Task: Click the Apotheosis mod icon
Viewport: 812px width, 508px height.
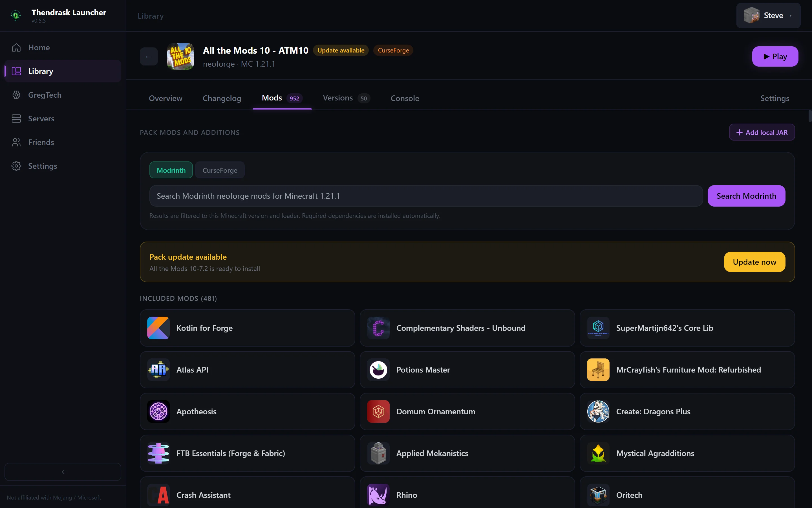Action: pos(158,411)
